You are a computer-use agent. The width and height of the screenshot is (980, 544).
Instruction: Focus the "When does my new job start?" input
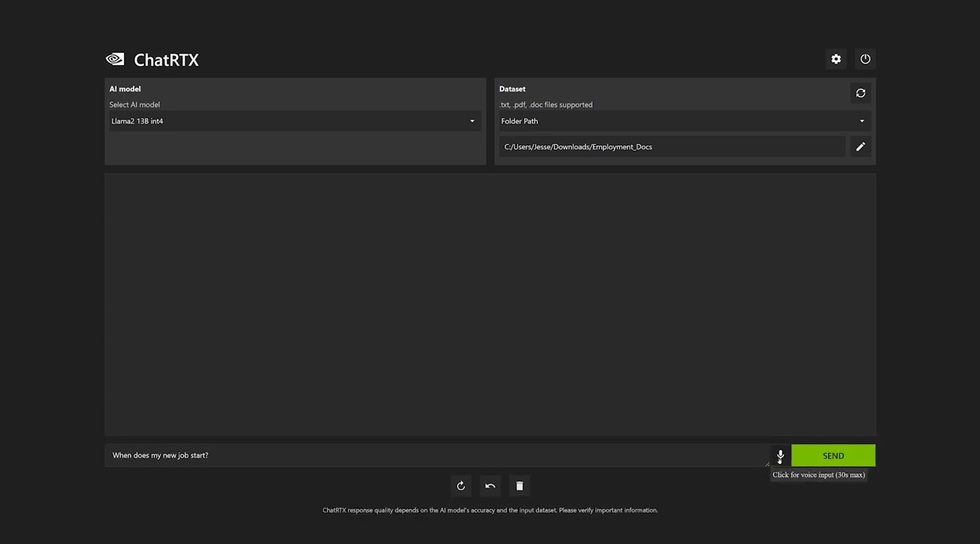432,455
